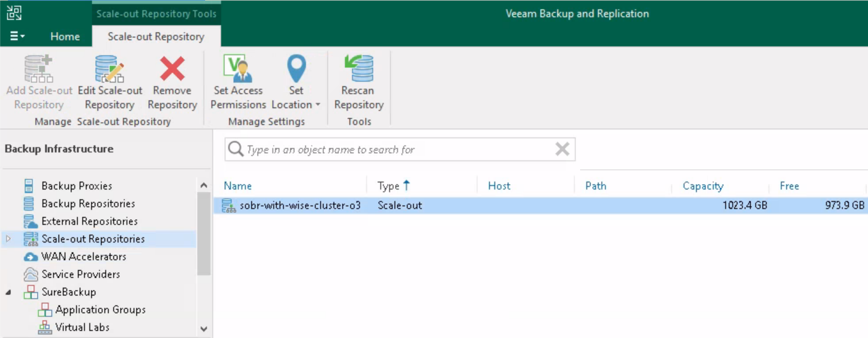Click the Type column sort arrow
The image size is (868, 338).
407,185
